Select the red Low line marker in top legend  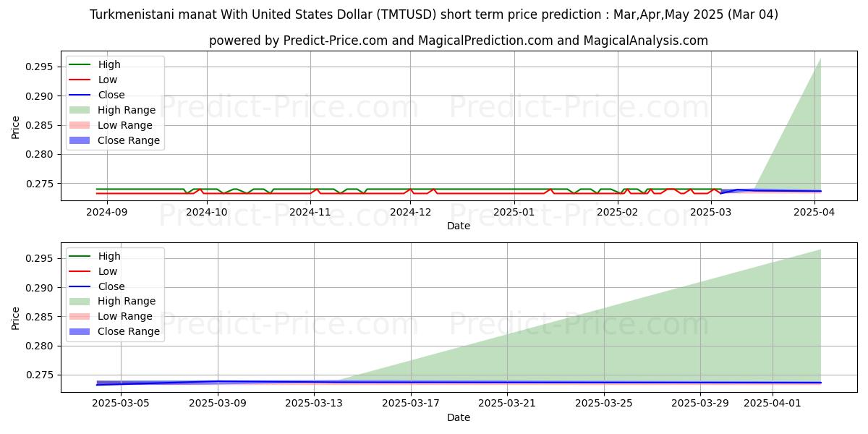(x=80, y=80)
